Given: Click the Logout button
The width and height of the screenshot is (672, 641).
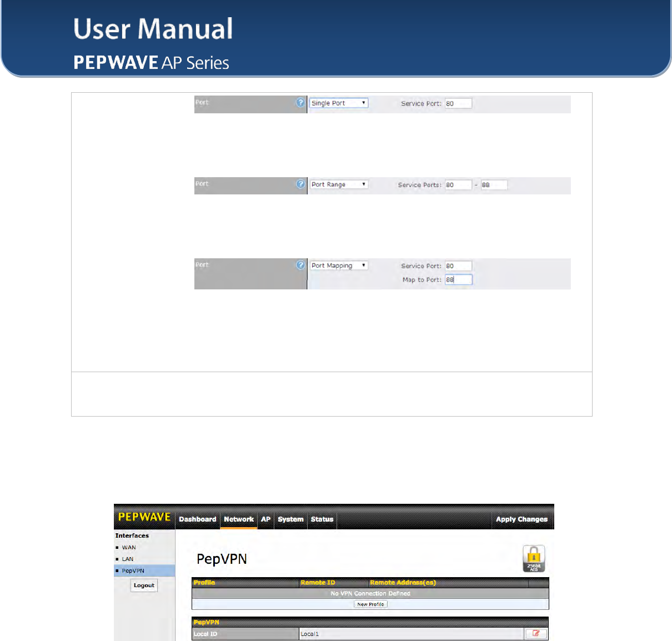Looking at the screenshot, I should (144, 585).
